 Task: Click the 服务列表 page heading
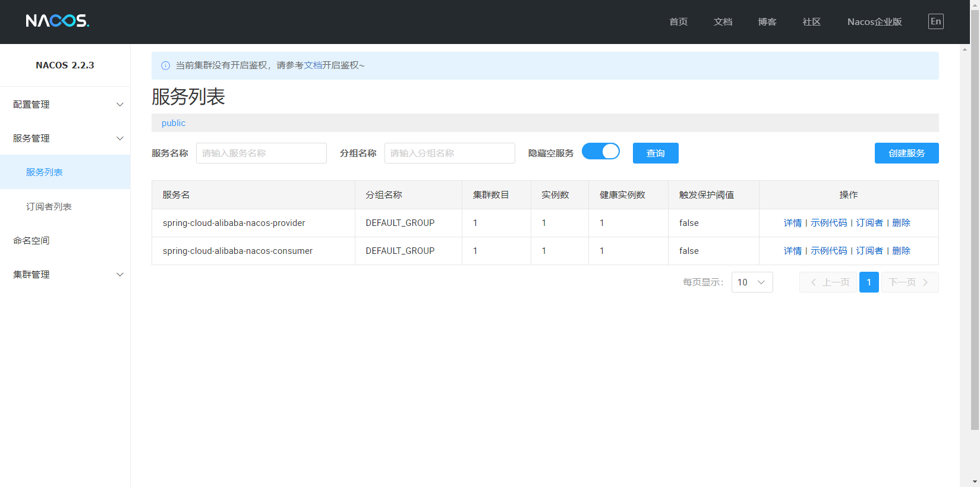pos(188,96)
